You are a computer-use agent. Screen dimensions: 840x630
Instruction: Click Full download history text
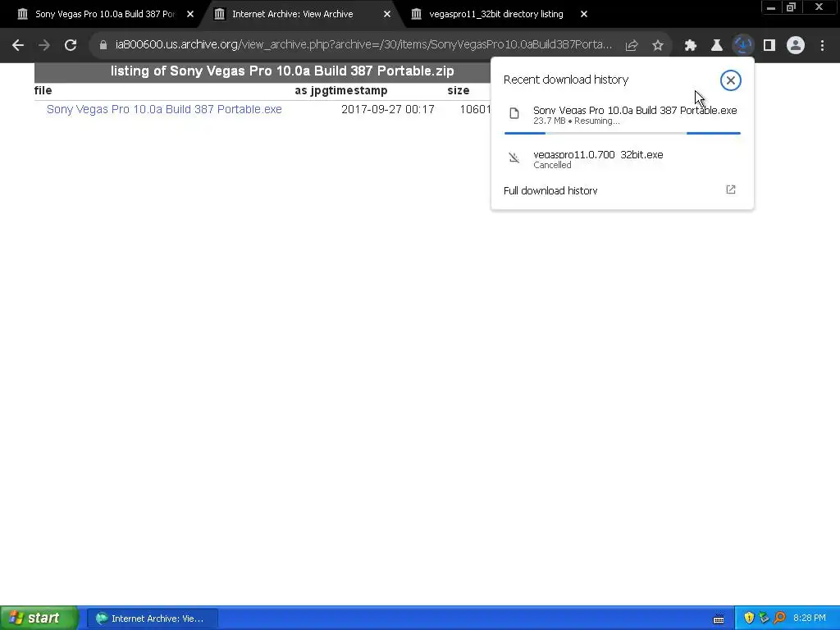pos(550,190)
